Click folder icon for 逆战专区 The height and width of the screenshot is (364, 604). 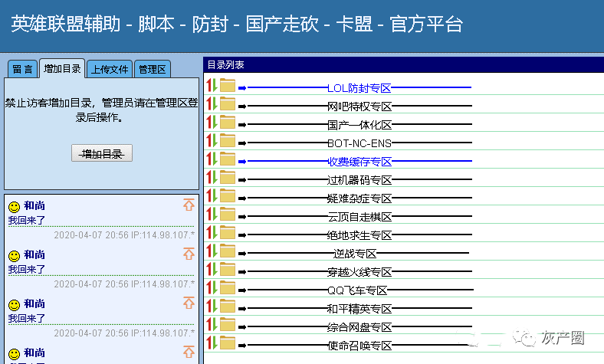coord(228,251)
